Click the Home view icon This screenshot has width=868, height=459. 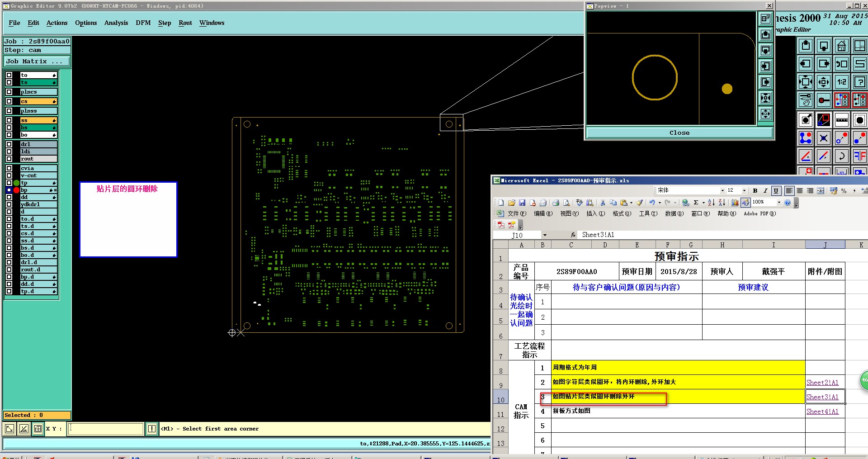click(x=842, y=46)
